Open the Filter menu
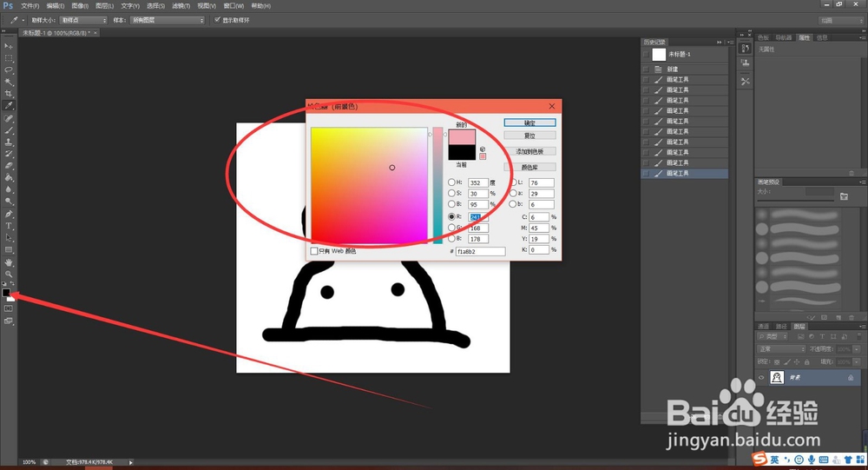 point(181,6)
